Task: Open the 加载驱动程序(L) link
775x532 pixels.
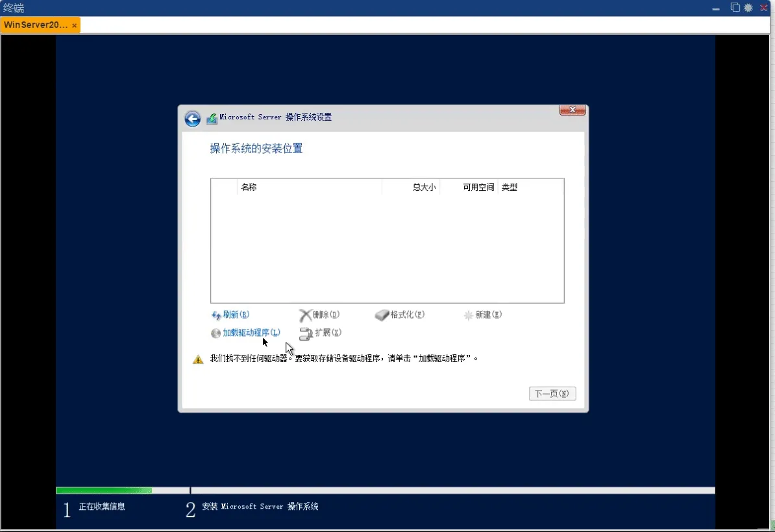Action: pos(251,333)
